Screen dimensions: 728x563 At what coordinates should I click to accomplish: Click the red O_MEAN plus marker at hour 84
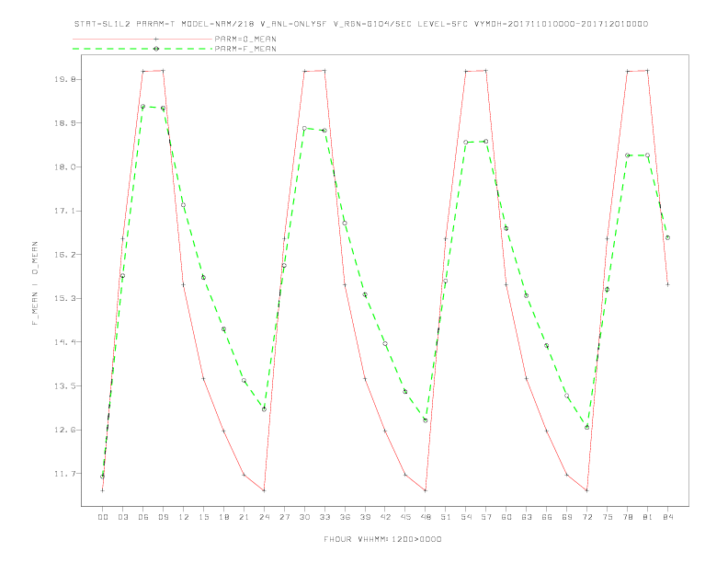(667, 284)
